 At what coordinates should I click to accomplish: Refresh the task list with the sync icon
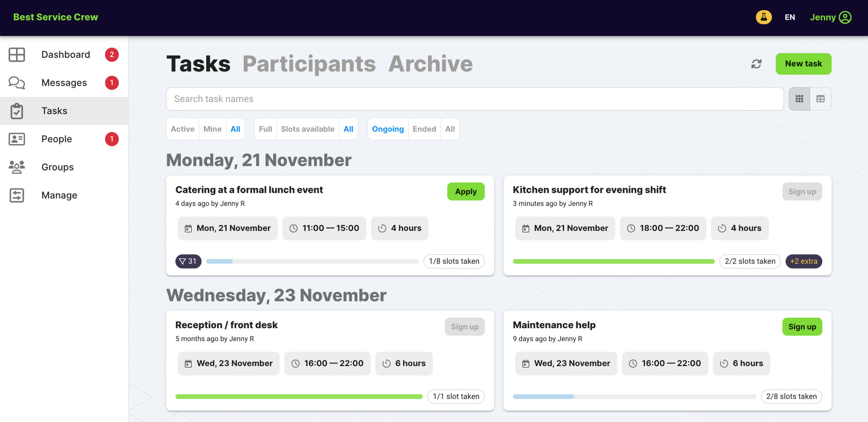click(757, 64)
